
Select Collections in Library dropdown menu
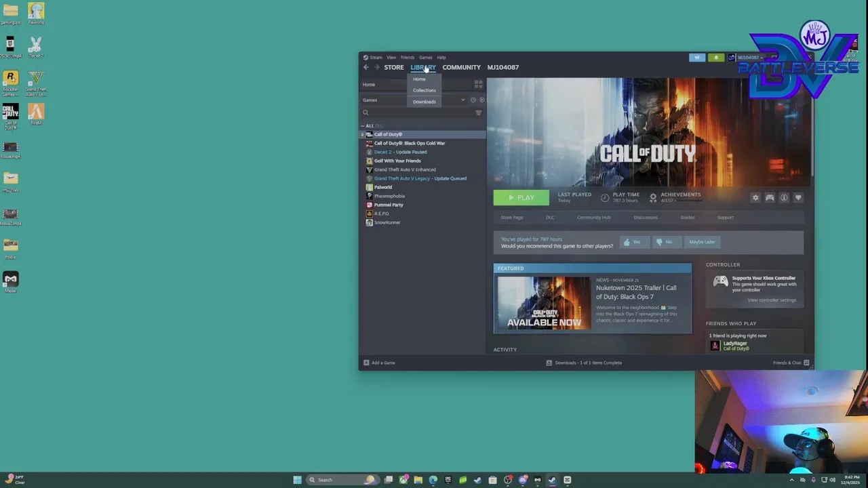(425, 90)
